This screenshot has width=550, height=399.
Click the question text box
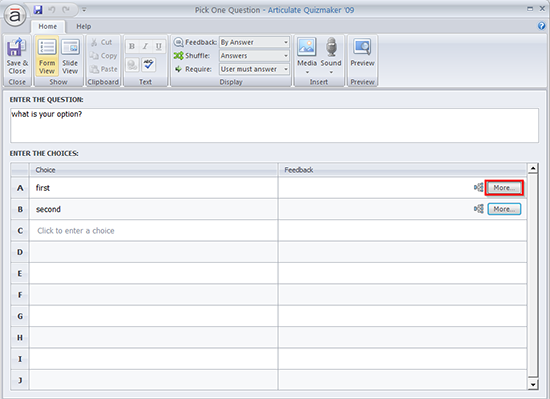tap(274, 126)
